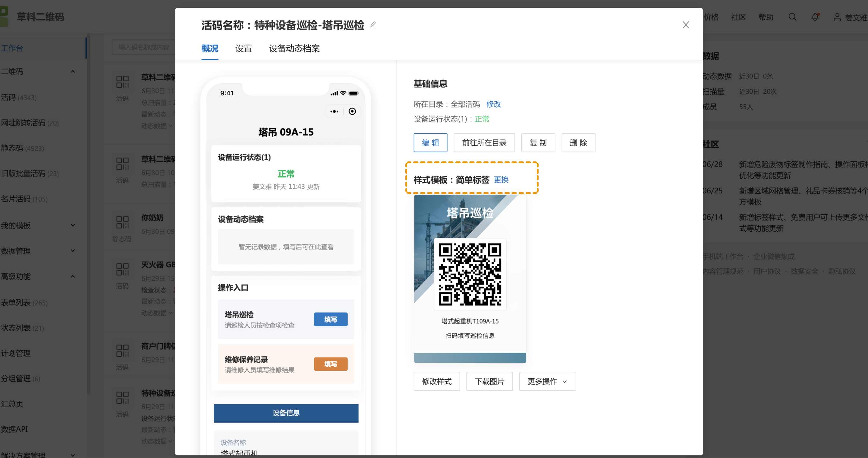
Task: Open 表单列表 (265) in sidebar
Action: click(x=24, y=303)
